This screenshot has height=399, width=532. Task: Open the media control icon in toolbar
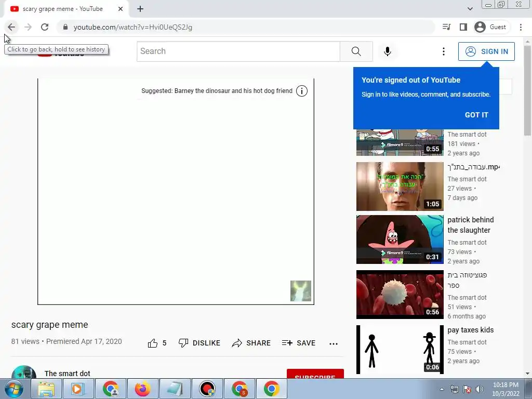(x=447, y=27)
